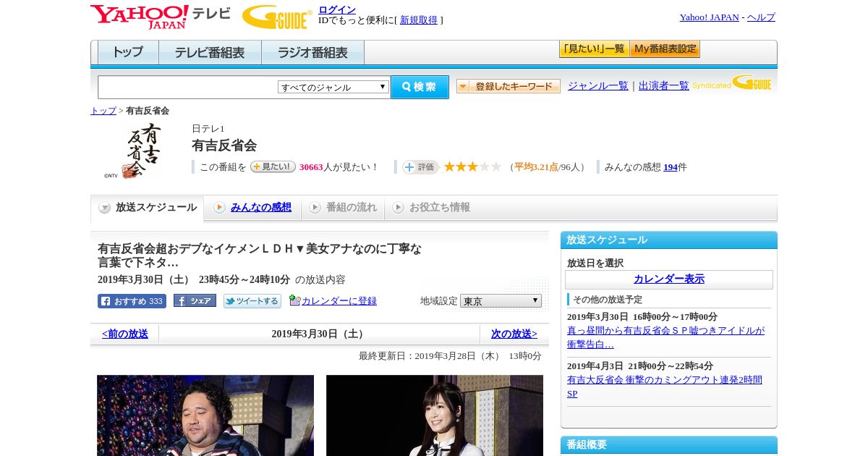Go to Yahoo! JAPAN top link
The height and width of the screenshot is (456, 868).
[x=709, y=17]
